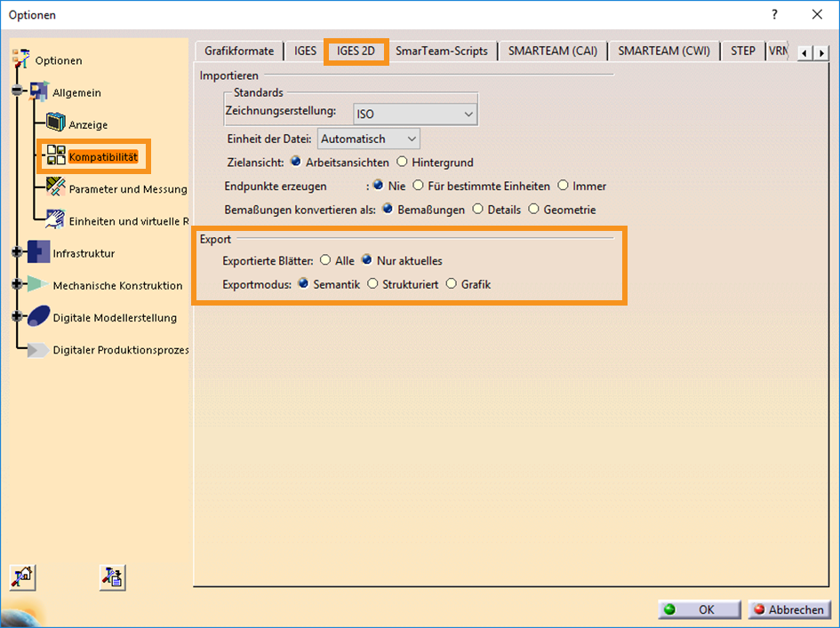840x628 pixels.
Task: Set Zielansicht to Hintergrund
Action: [x=403, y=163]
